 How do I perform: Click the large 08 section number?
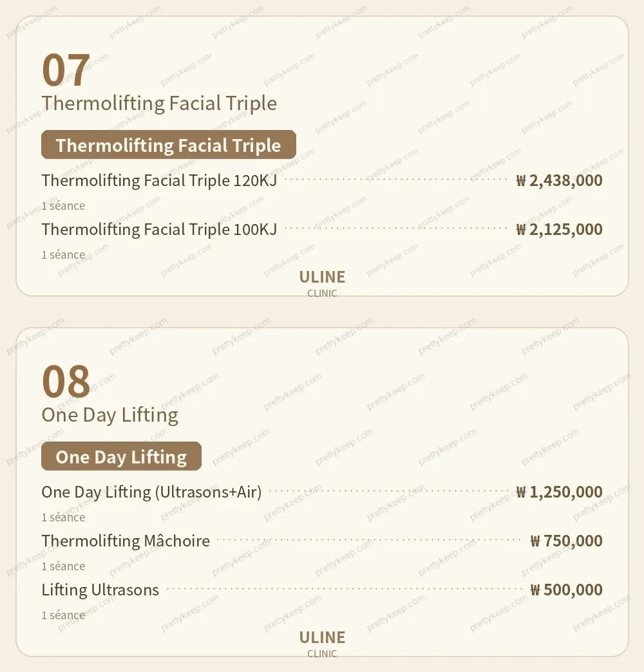(x=66, y=382)
